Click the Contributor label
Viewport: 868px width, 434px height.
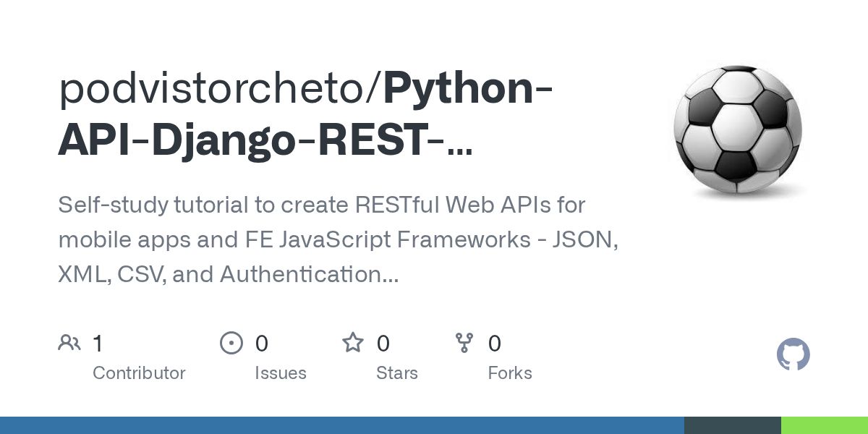(139, 373)
